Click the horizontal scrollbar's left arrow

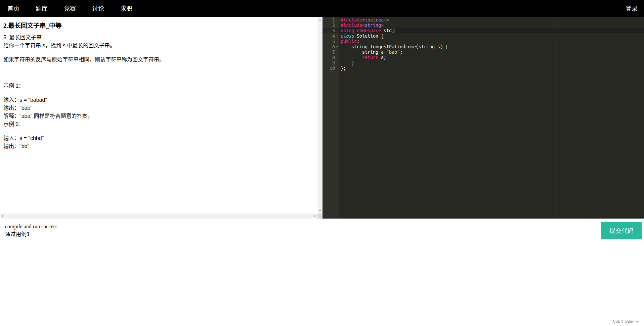tap(2, 216)
